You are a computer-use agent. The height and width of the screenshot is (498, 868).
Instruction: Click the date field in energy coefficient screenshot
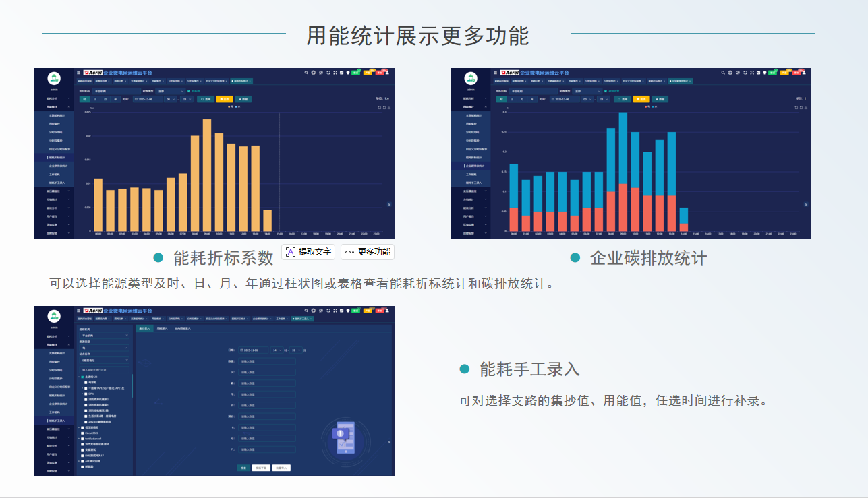click(147, 99)
